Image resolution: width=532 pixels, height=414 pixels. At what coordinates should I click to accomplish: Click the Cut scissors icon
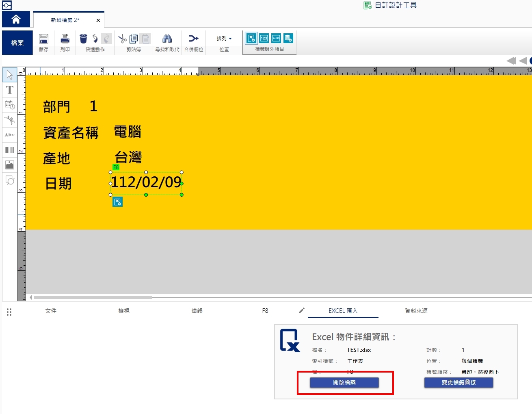122,39
